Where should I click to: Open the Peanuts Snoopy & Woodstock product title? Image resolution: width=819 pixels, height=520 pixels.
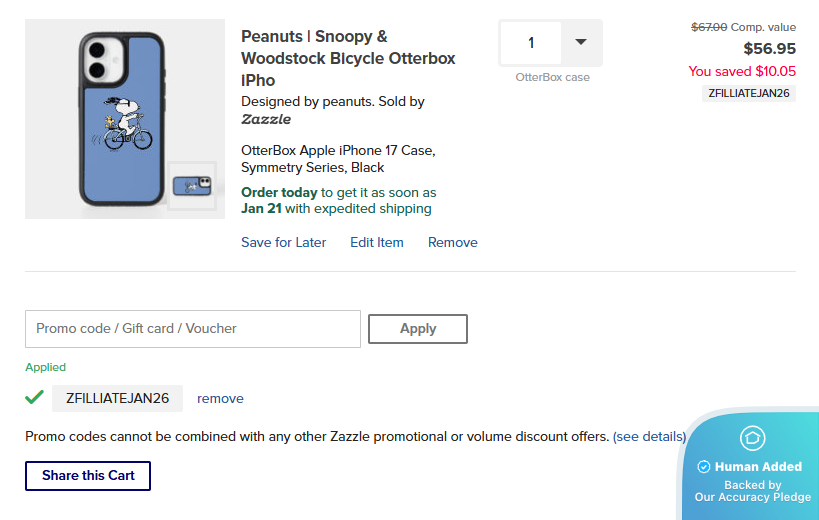(x=348, y=58)
